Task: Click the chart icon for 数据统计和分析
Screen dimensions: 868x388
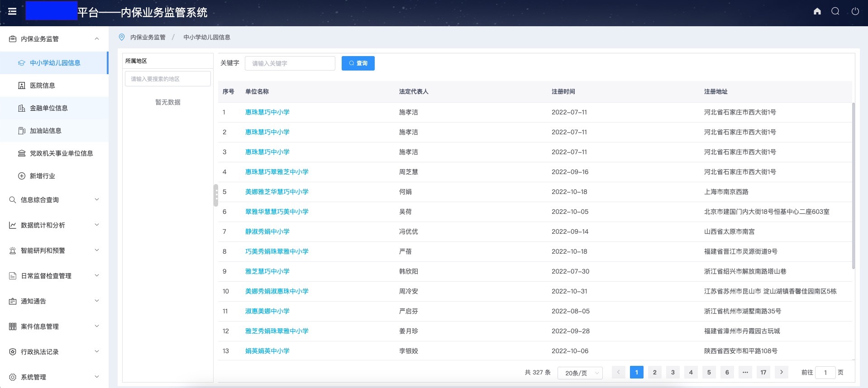Action: (x=13, y=225)
